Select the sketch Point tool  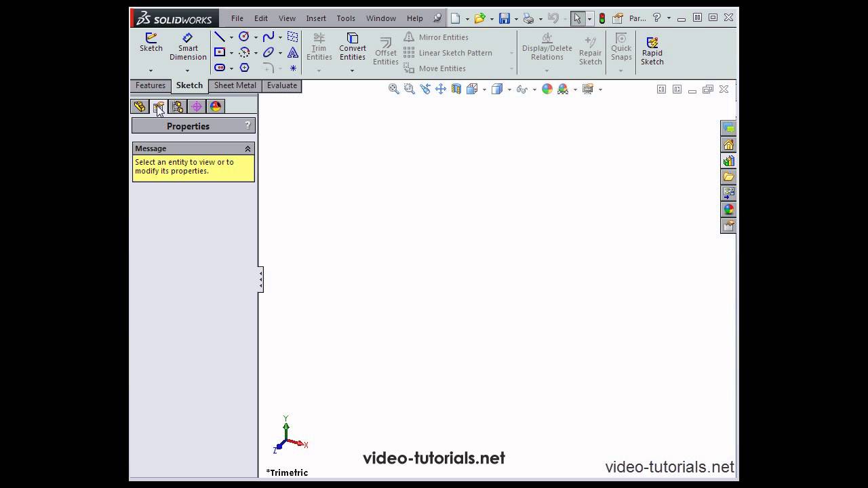pos(293,68)
